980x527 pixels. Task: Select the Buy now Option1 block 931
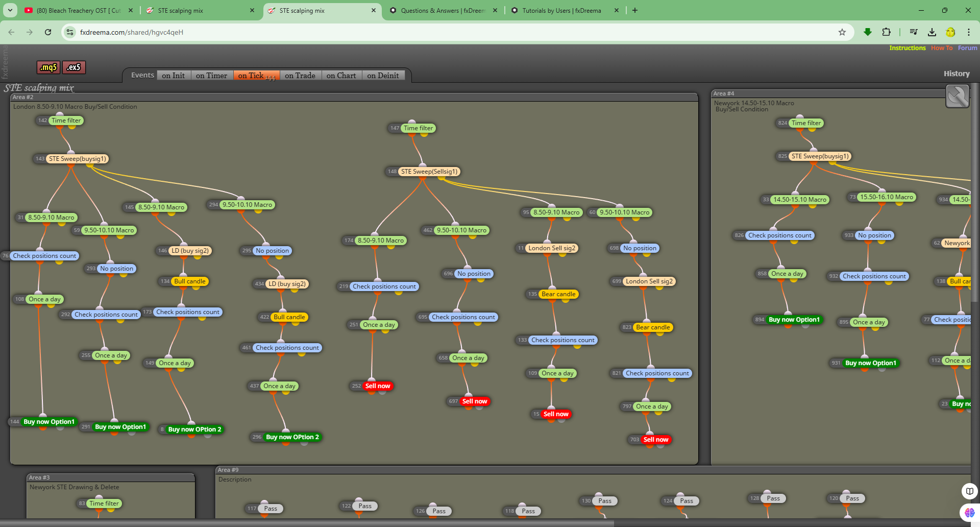tap(871, 363)
